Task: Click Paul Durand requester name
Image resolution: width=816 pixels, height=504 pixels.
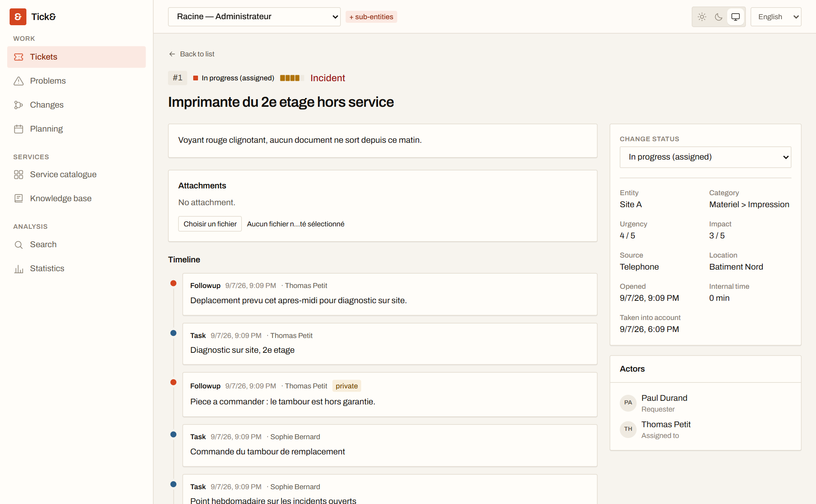Action: [664, 398]
